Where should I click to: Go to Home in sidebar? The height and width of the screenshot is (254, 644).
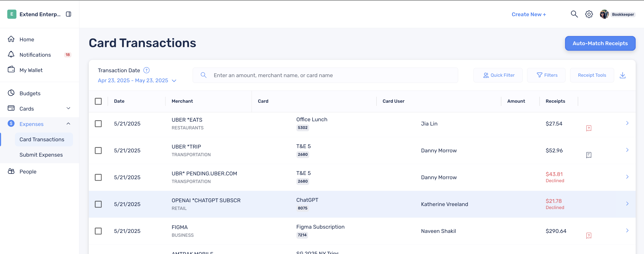(27, 39)
